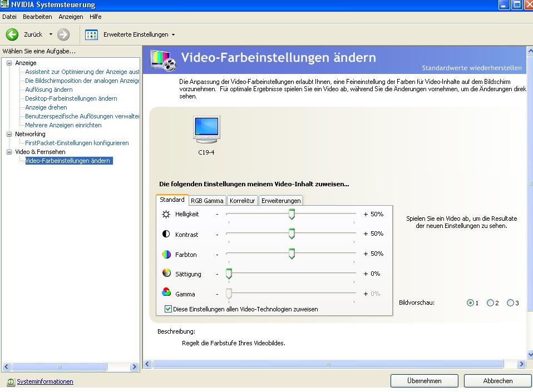533x392 pixels.
Task: Switch to the Korrektur tab
Action: click(242, 201)
